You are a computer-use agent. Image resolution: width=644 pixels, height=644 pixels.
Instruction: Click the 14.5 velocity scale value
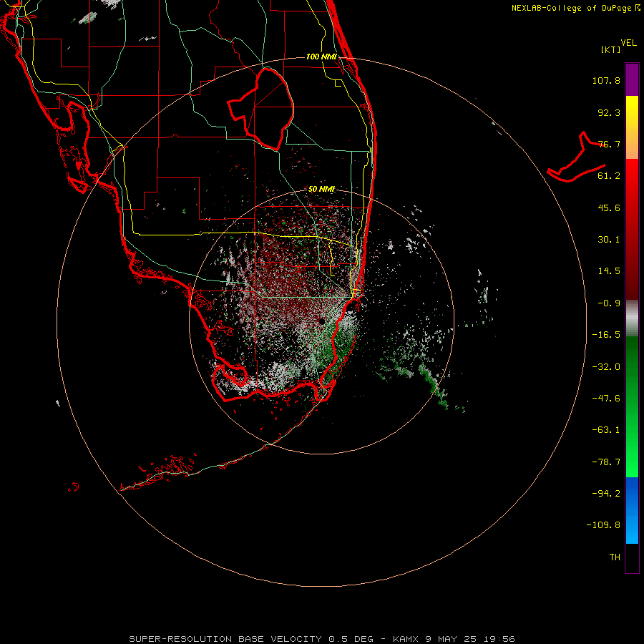[x=609, y=271]
